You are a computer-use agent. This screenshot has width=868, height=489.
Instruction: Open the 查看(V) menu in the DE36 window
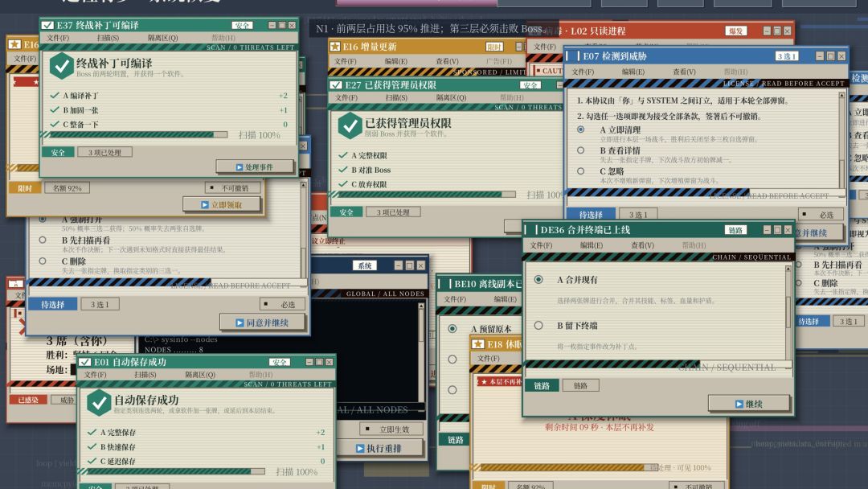(642, 244)
